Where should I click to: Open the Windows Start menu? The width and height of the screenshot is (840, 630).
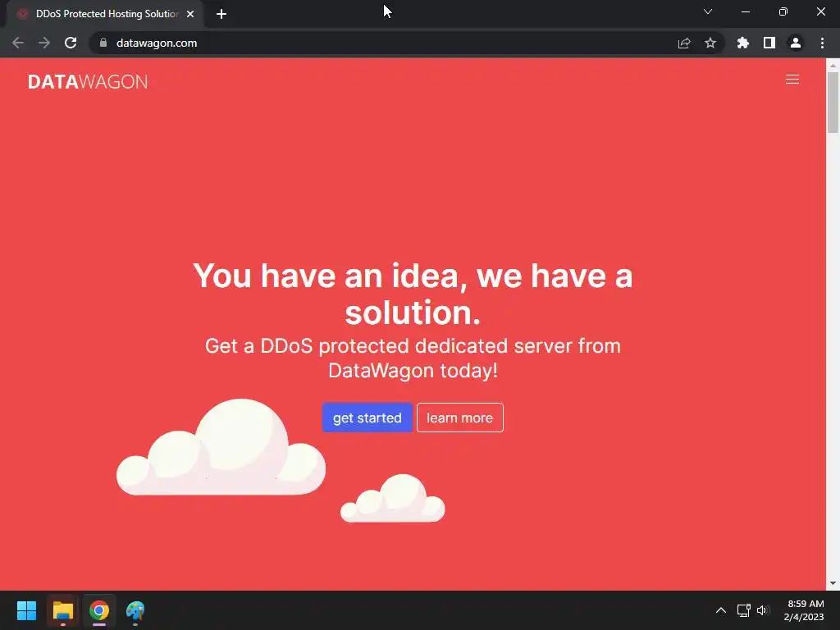click(26, 610)
